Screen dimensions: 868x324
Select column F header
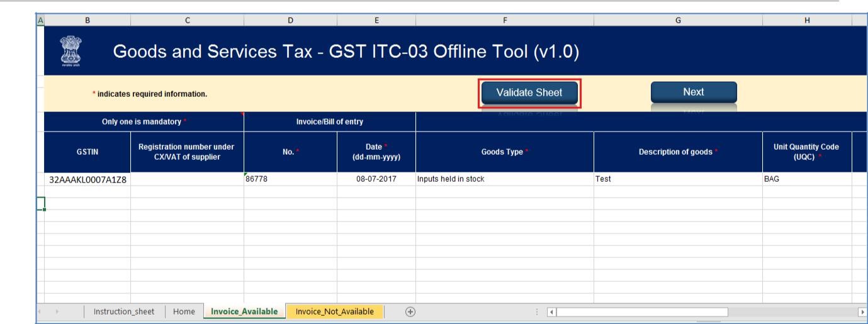click(504, 20)
